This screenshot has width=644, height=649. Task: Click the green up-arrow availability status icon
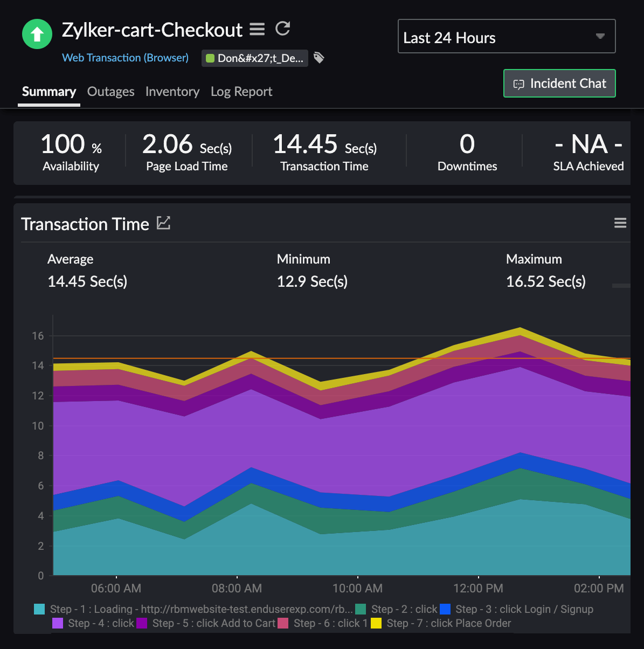[37, 33]
